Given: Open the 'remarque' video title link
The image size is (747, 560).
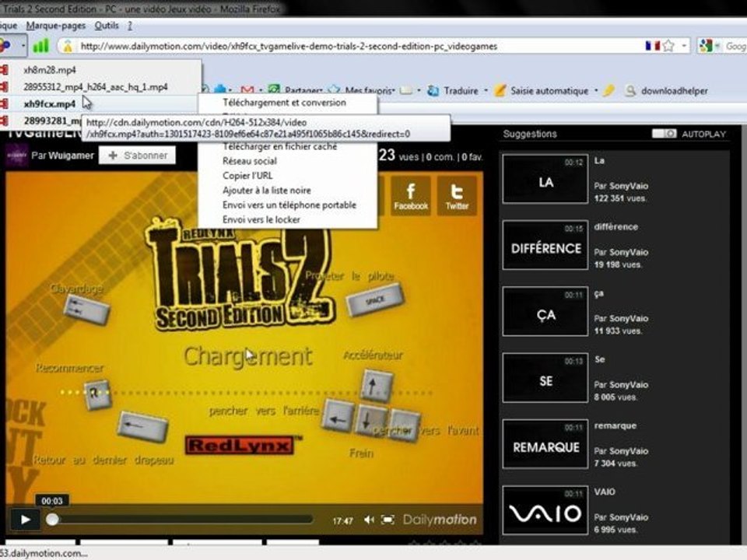Looking at the screenshot, I should [615, 425].
